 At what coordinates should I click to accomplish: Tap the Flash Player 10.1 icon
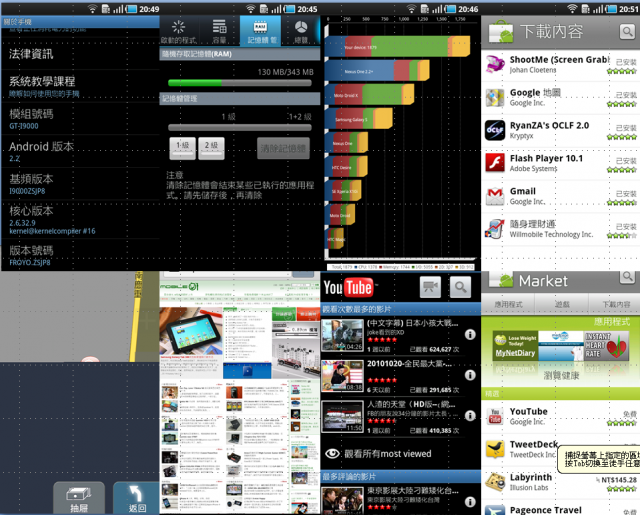tap(495, 163)
